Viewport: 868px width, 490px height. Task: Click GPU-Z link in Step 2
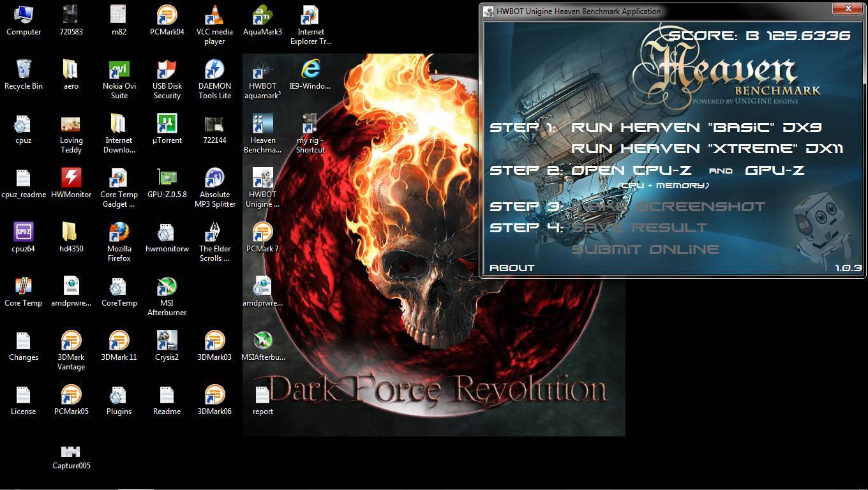(x=774, y=170)
